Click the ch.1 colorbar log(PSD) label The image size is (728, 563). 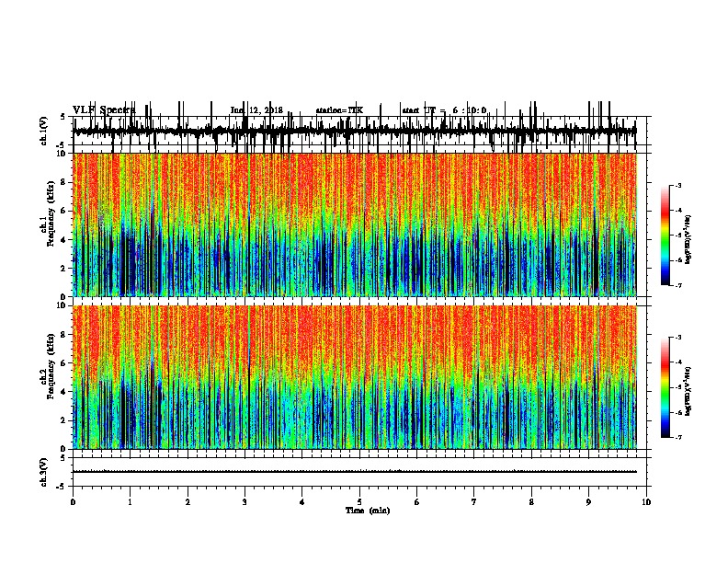(688, 240)
